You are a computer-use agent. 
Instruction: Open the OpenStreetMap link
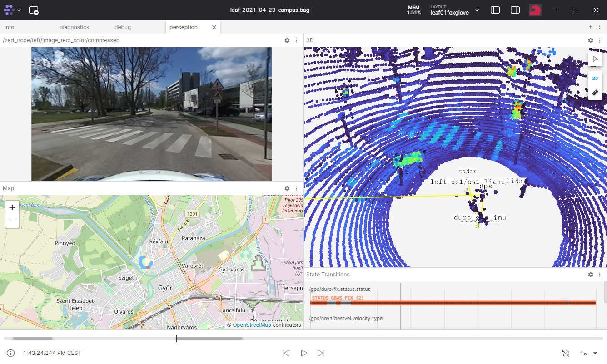[x=252, y=325]
